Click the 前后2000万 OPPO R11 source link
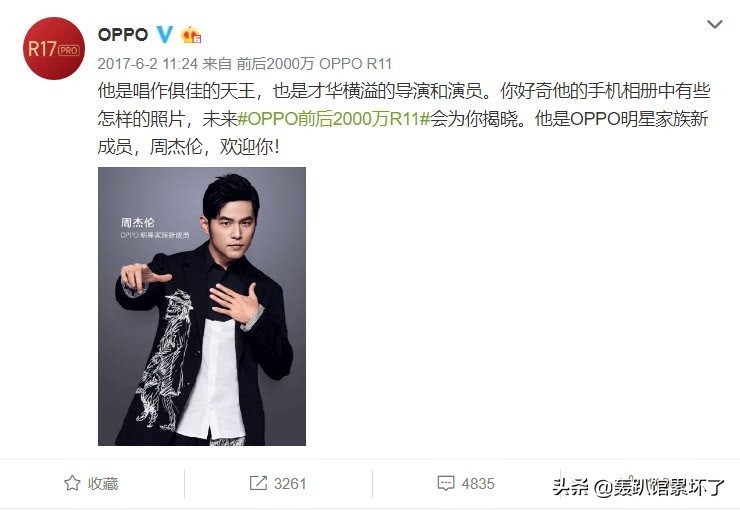Image resolution: width=740 pixels, height=511 pixels. (314, 64)
